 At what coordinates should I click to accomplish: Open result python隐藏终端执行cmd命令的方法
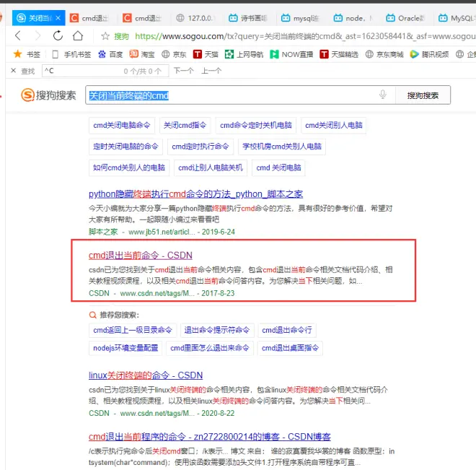point(195,193)
